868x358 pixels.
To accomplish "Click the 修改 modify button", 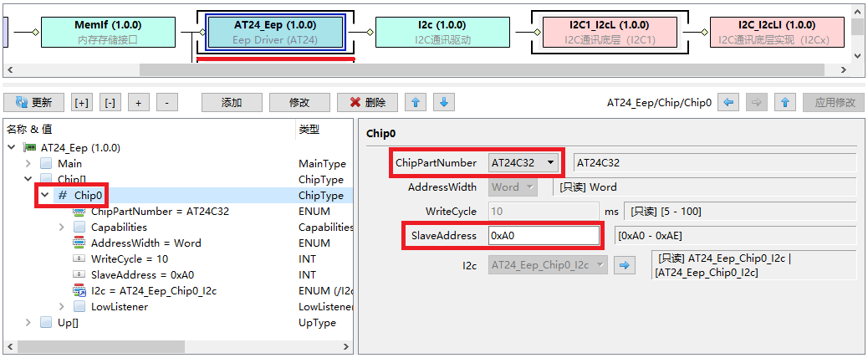I will (x=299, y=103).
